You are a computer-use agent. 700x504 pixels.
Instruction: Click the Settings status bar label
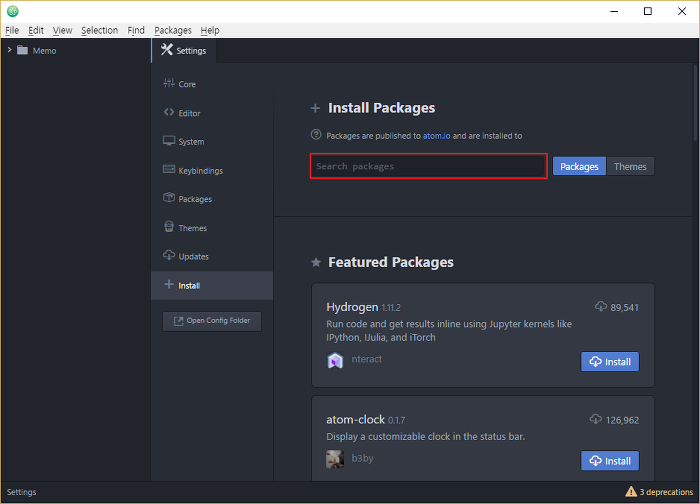21,492
